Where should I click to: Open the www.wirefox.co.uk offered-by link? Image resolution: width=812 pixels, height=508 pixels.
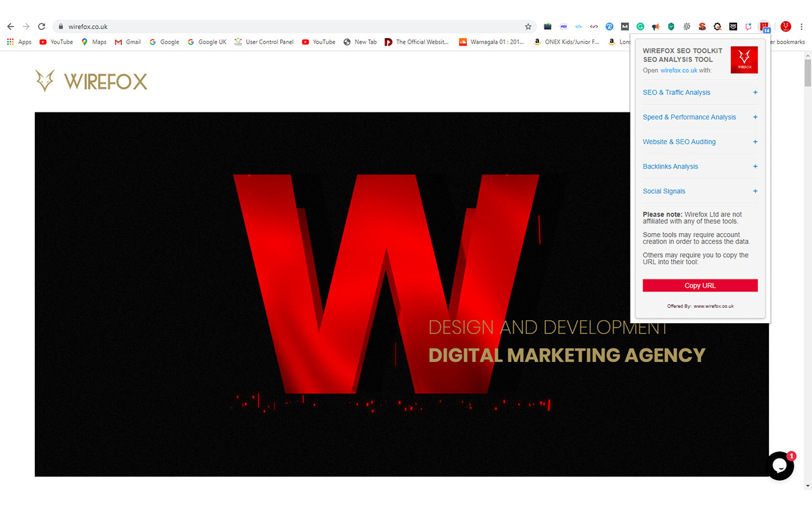[713, 306]
